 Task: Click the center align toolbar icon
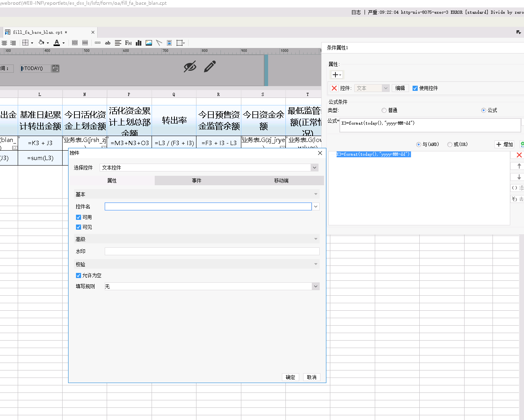coord(4,43)
